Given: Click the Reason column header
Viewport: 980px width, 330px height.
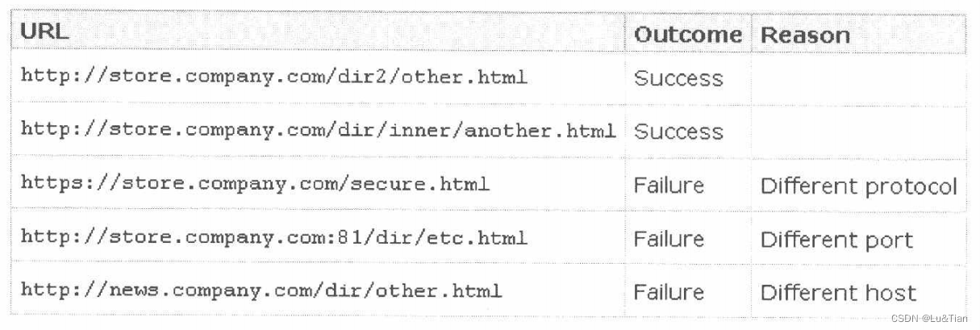Looking at the screenshot, I should [805, 35].
